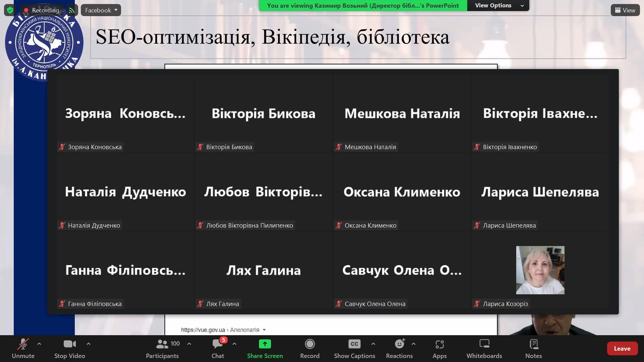
Task: Click name label Савчук Олена Олена
Action: [x=375, y=304]
